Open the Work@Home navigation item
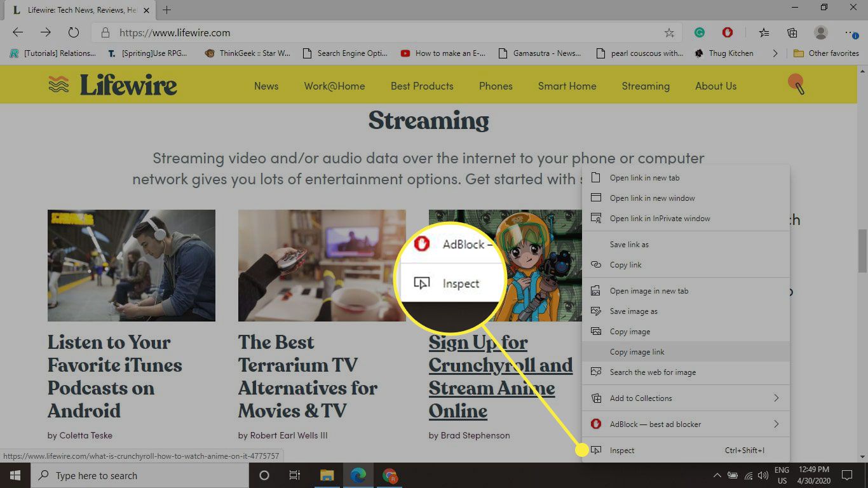 tap(334, 86)
